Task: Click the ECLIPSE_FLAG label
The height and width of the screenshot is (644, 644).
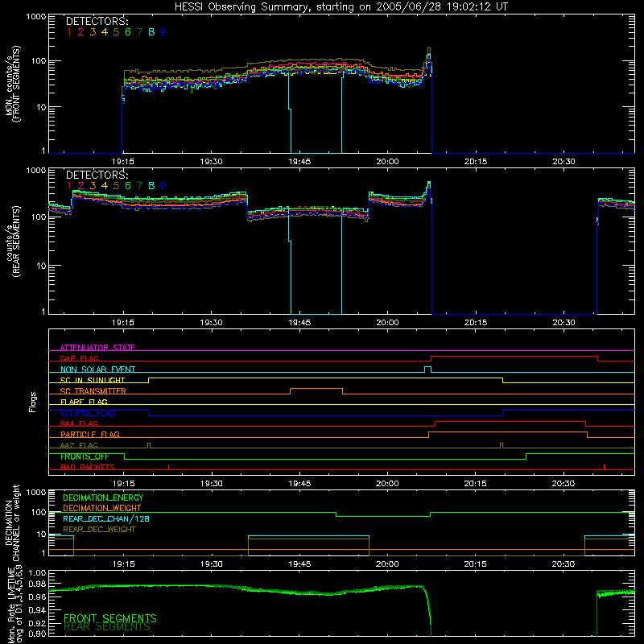Action: (x=88, y=413)
